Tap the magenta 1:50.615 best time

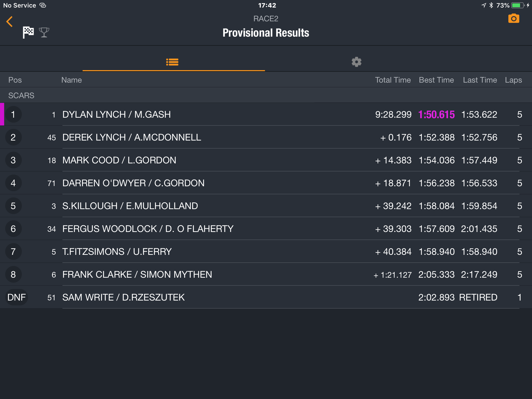coord(436,115)
